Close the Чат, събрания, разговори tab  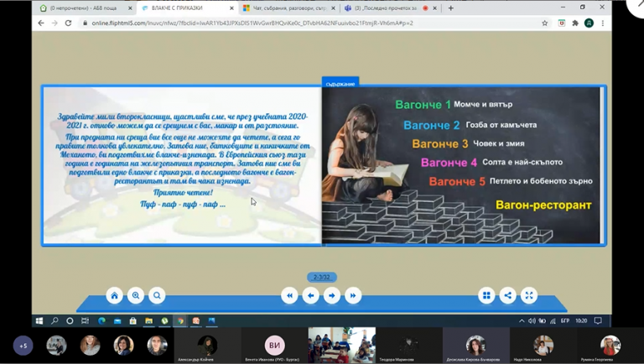click(x=333, y=8)
